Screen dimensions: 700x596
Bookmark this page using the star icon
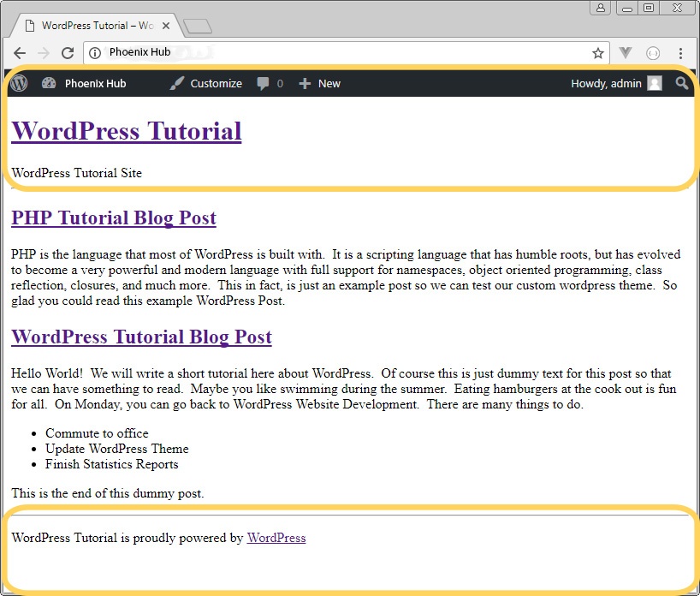pyautogui.click(x=598, y=52)
